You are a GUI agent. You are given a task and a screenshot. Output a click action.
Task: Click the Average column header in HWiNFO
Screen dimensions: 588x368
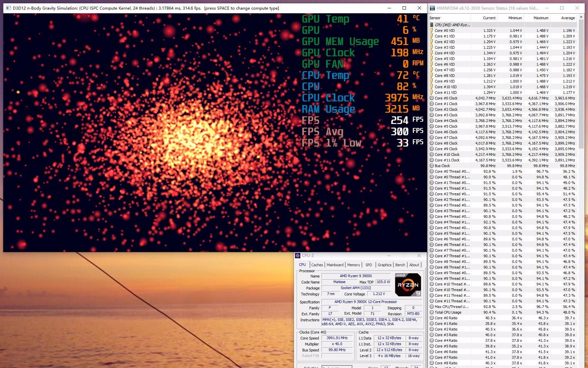563,18
